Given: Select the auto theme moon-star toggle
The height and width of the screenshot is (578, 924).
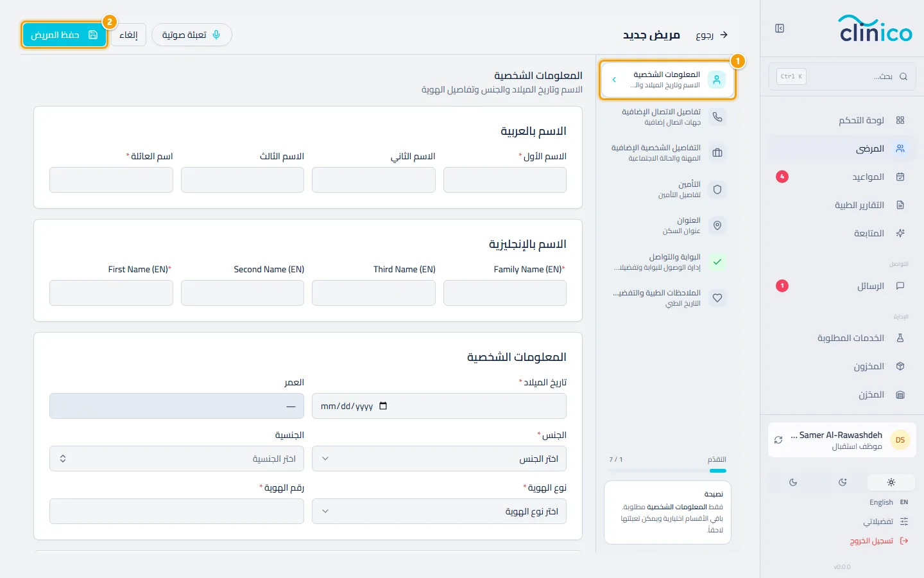Looking at the screenshot, I should pos(843,482).
